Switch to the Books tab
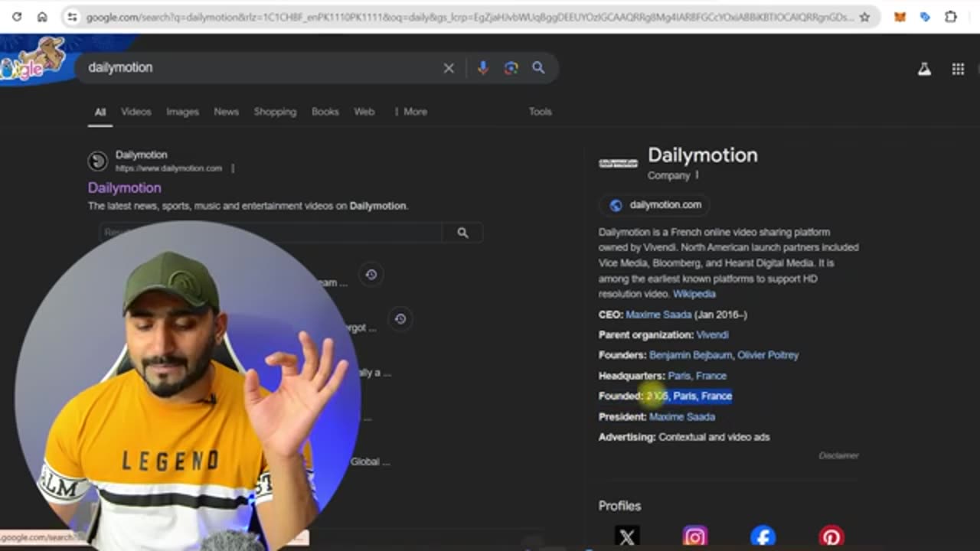Screen dimensions: 980x551 325,112
